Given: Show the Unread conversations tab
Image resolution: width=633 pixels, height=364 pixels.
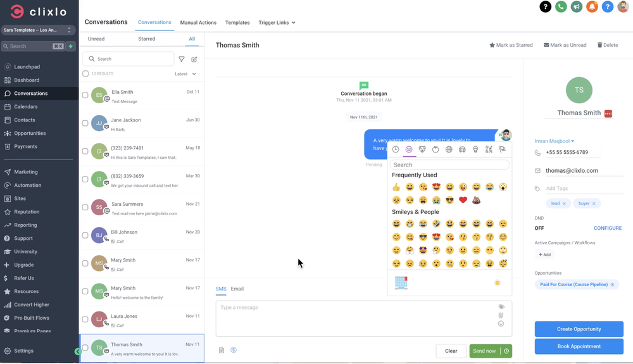Looking at the screenshot, I should (x=96, y=39).
